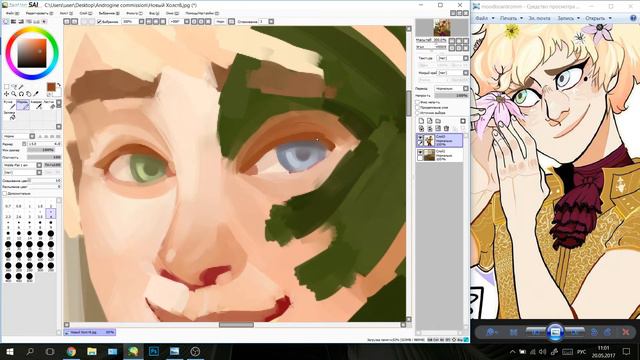Toggle the swatches panel display
Image resolution: width=640 pixels, height=360 pixels.
[37, 22]
